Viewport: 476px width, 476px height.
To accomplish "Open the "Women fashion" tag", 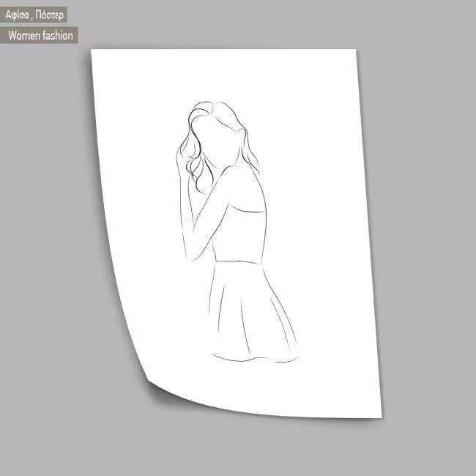I will [x=40, y=35].
